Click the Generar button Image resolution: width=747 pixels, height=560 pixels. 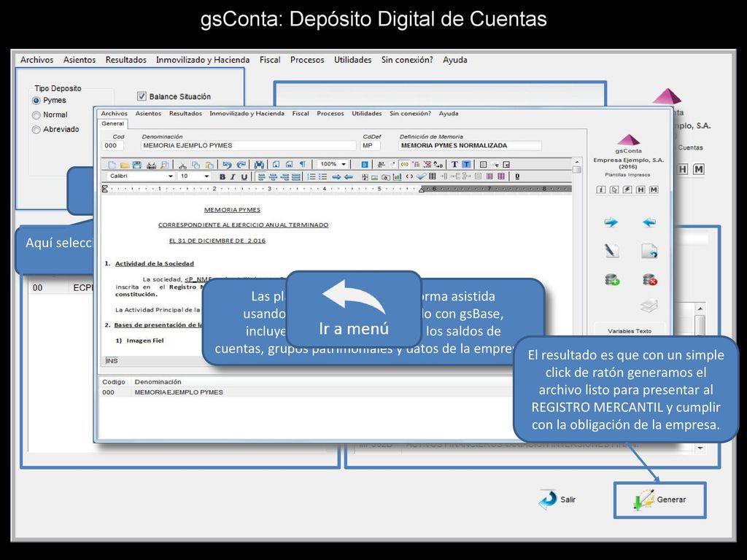(x=659, y=500)
